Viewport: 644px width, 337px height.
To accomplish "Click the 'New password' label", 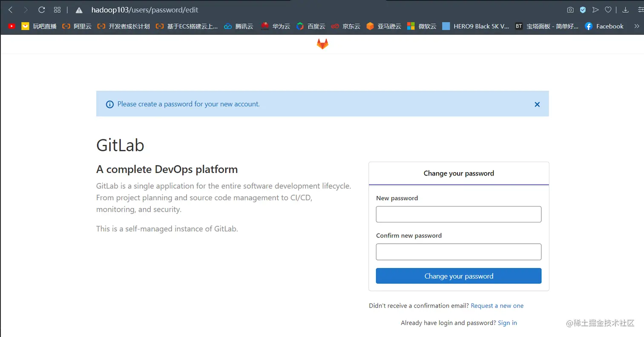I will (x=397, y=198).
